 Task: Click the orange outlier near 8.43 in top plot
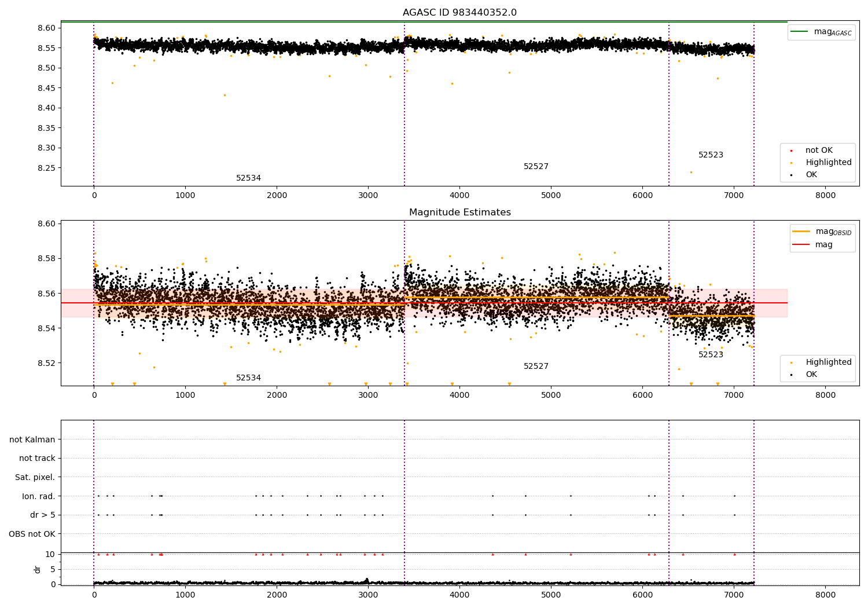coord(225,96)
